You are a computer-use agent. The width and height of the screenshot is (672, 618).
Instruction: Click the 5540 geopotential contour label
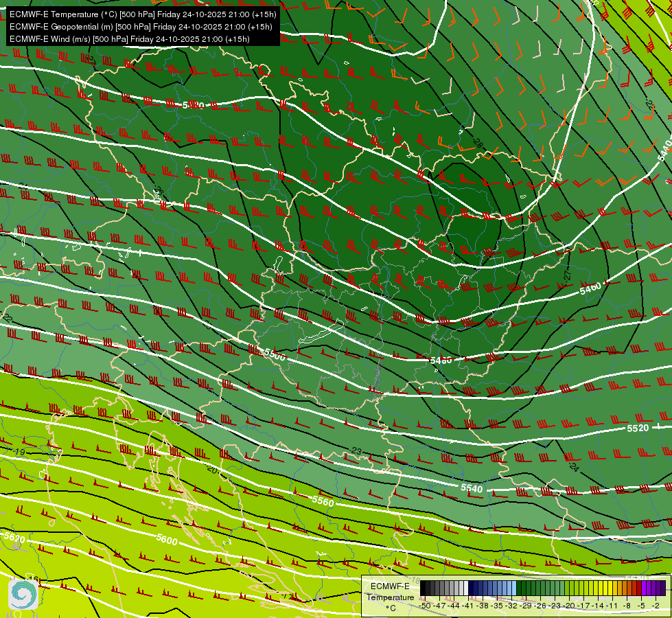pos(472,488)
